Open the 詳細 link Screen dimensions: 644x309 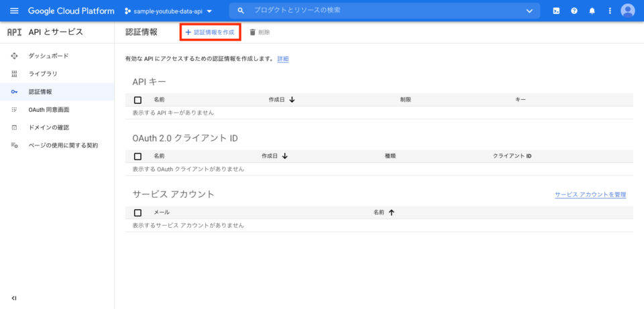point(283,59)
